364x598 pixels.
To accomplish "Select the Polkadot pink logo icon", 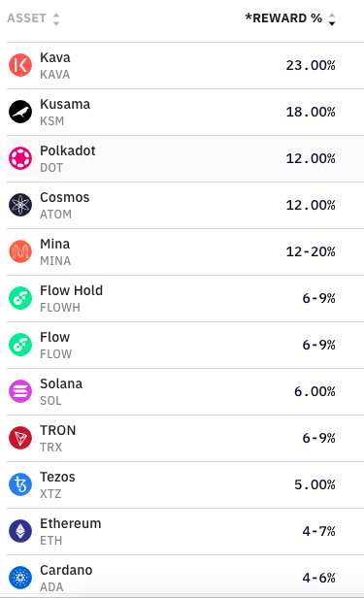I will pyautogui.click(x=20, y=158).
